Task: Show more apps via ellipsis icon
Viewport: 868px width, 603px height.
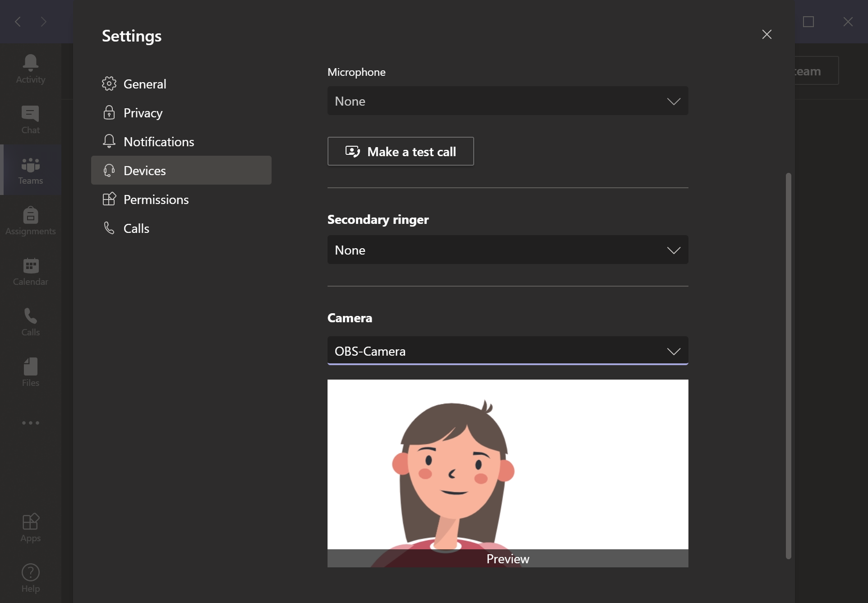Action: coord(30,423)
